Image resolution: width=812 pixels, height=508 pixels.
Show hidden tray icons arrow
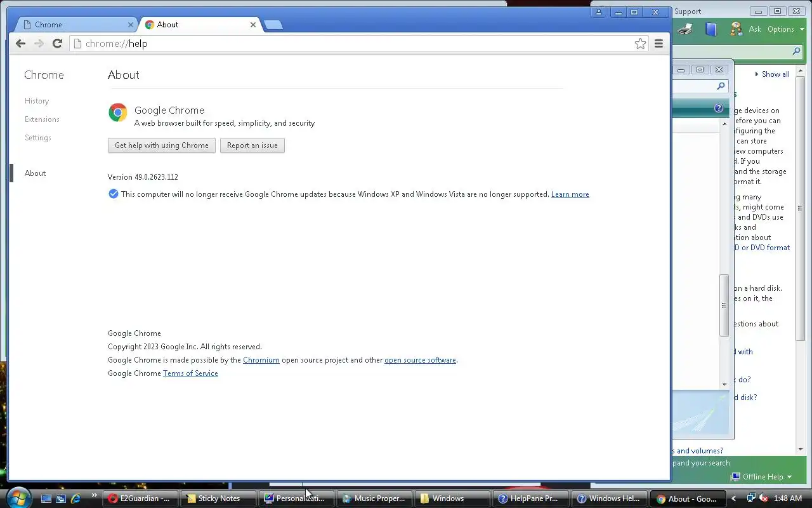click(734, 498)
